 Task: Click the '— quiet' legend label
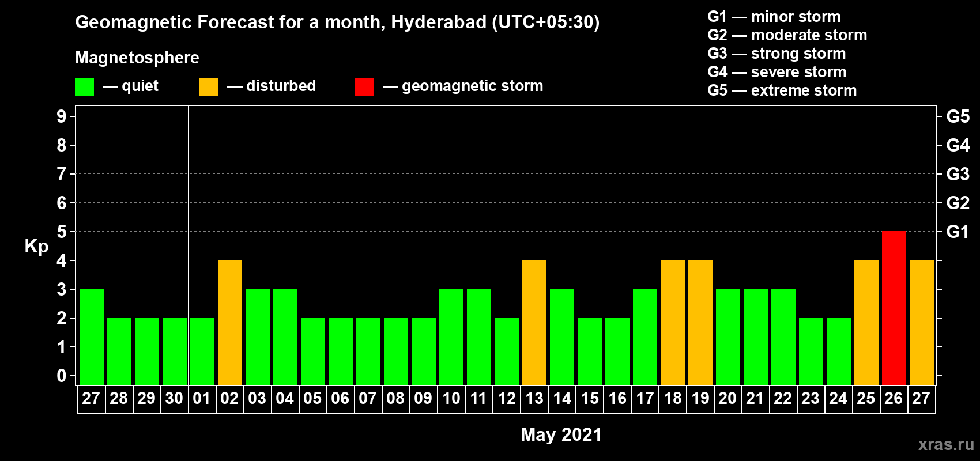130,86
